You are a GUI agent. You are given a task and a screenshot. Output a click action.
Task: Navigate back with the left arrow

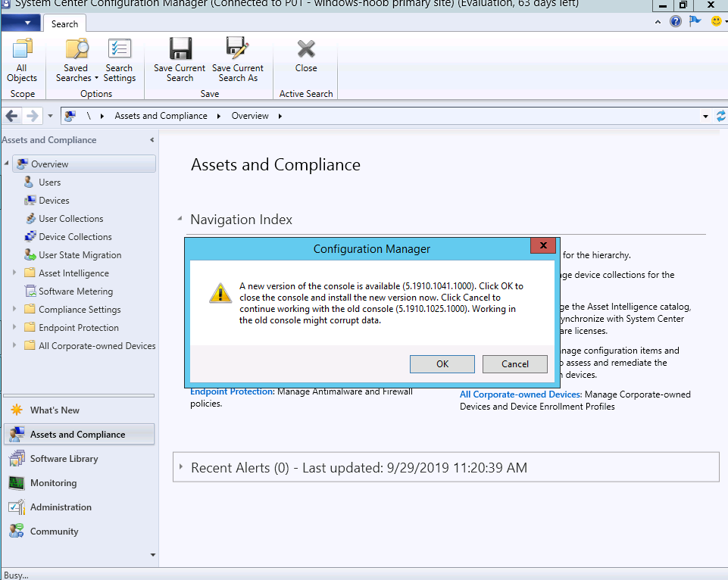tap(12, 116)
